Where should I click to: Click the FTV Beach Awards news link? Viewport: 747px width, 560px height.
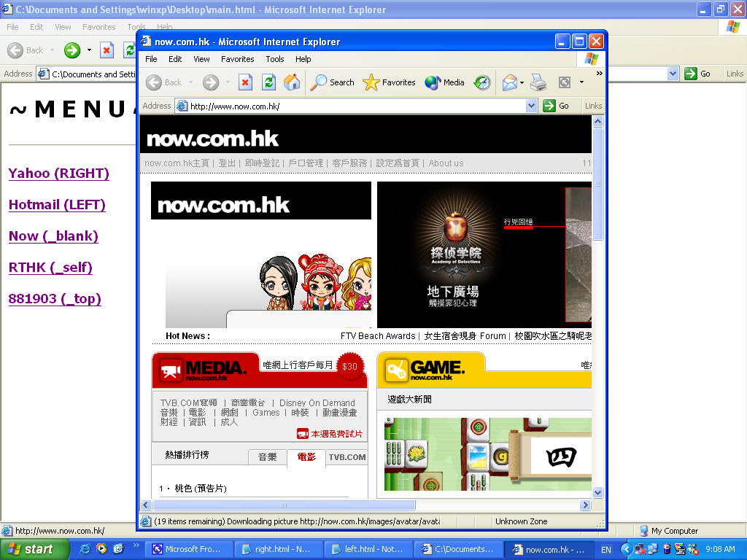(x=378, y=336)
